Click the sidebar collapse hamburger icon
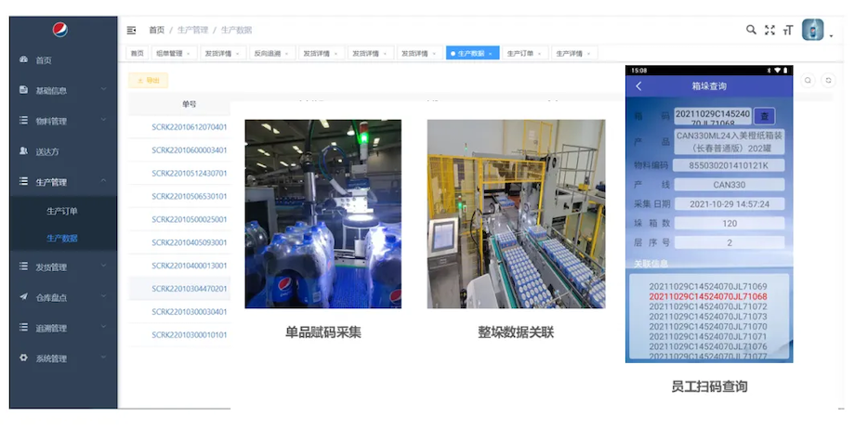 click(x=132, y=31)
